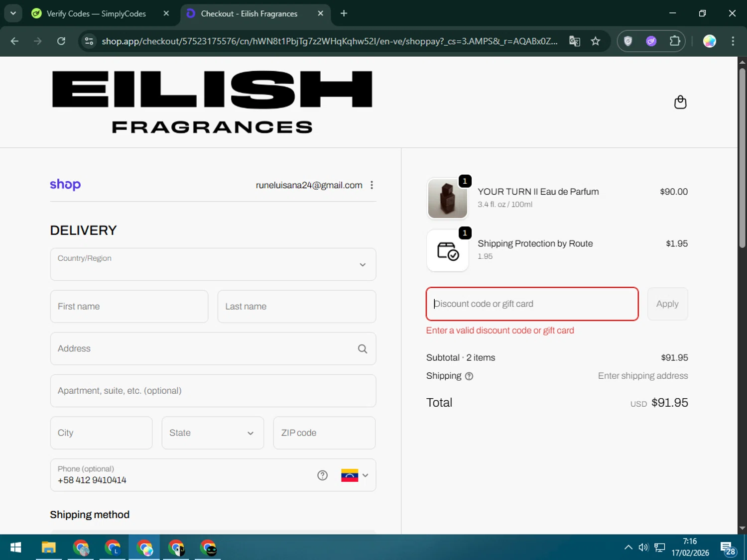This screenshot has height=560, width=747.
Task: Click the translate page icon
Action: [x=575, y=41]
